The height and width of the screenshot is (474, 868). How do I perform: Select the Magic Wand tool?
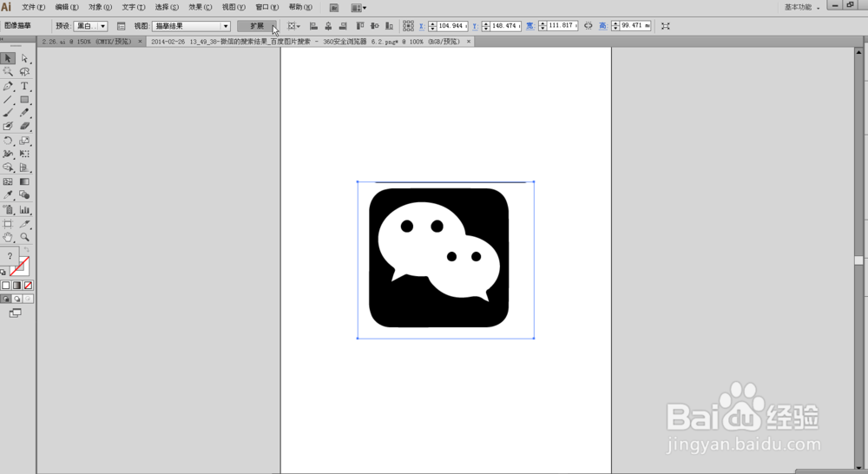click(8, 72)
